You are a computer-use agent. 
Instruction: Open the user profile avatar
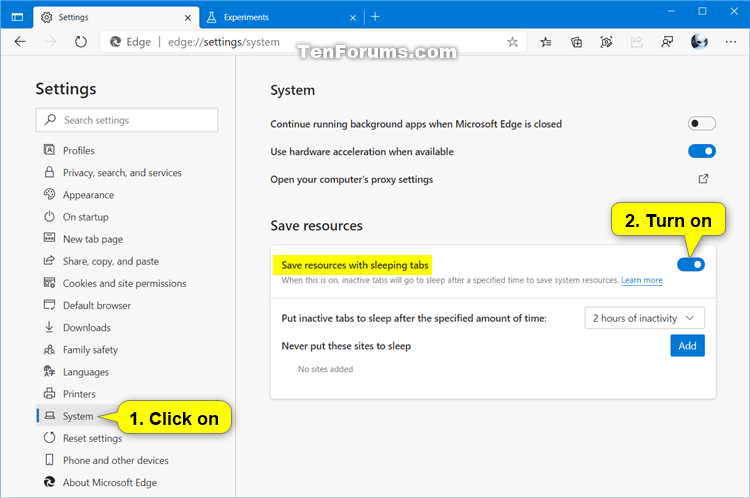click(699, 42)
